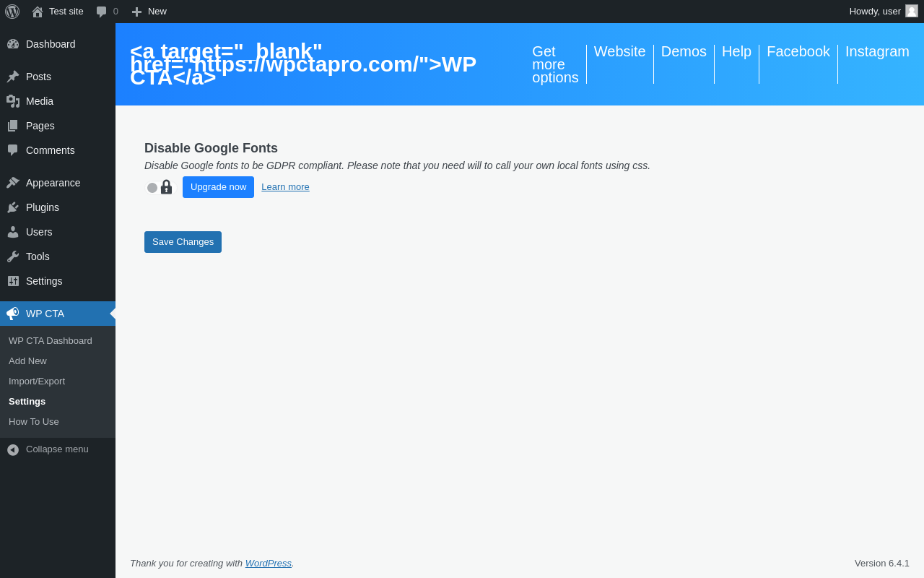Click the Appearance paintbrush icon
This screenshot has width=924, height=578.
coord(13,183)
